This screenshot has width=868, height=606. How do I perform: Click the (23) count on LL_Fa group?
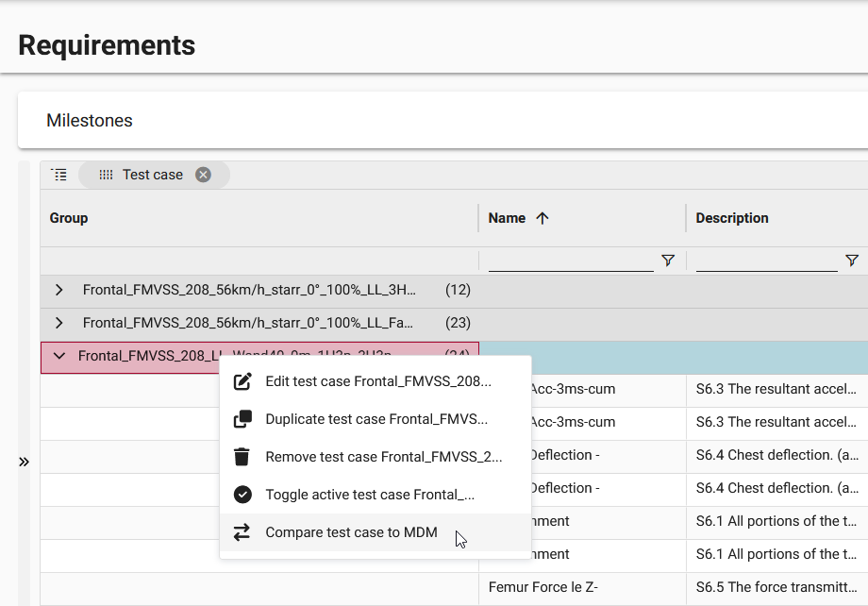[458, 323]
